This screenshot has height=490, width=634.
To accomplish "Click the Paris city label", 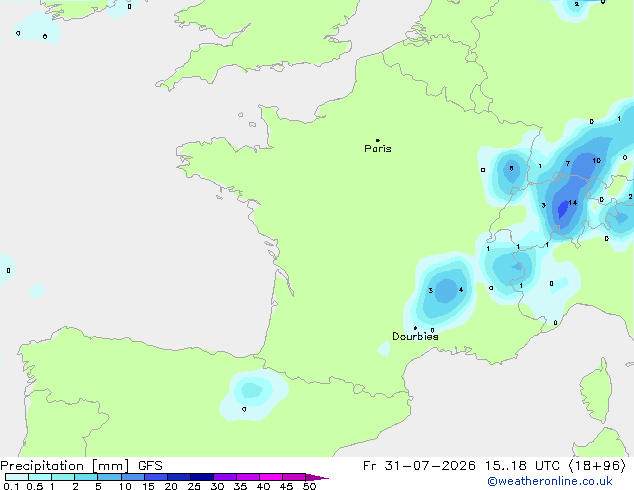I will pos(378,149).
